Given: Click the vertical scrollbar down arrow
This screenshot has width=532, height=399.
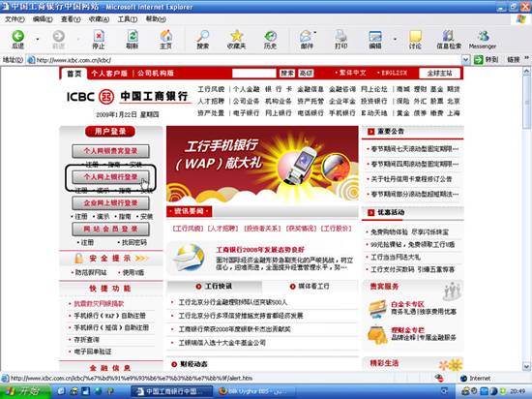Looking at the screenshot, I should 526,366.
